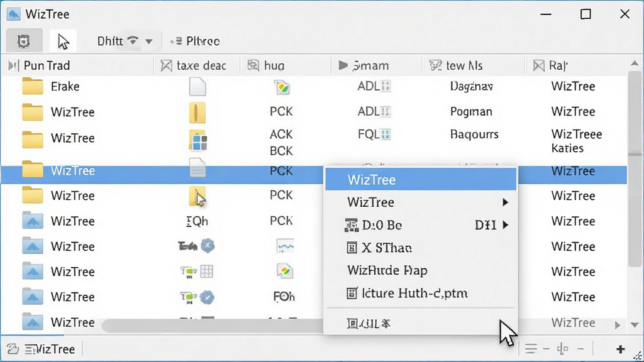Viewport: 644px width, 362px height.
Task: Sort by the Pun Trad column header
Action: coord(47,65)
